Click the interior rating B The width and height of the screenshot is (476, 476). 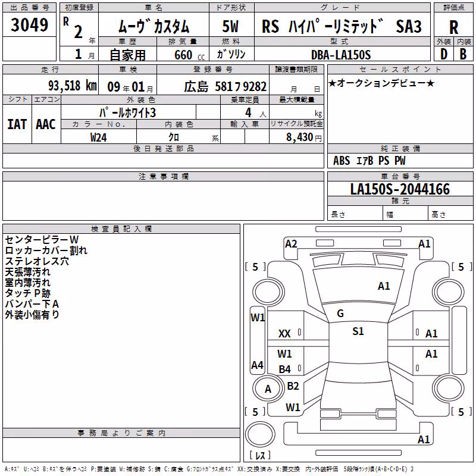[463, 54]
